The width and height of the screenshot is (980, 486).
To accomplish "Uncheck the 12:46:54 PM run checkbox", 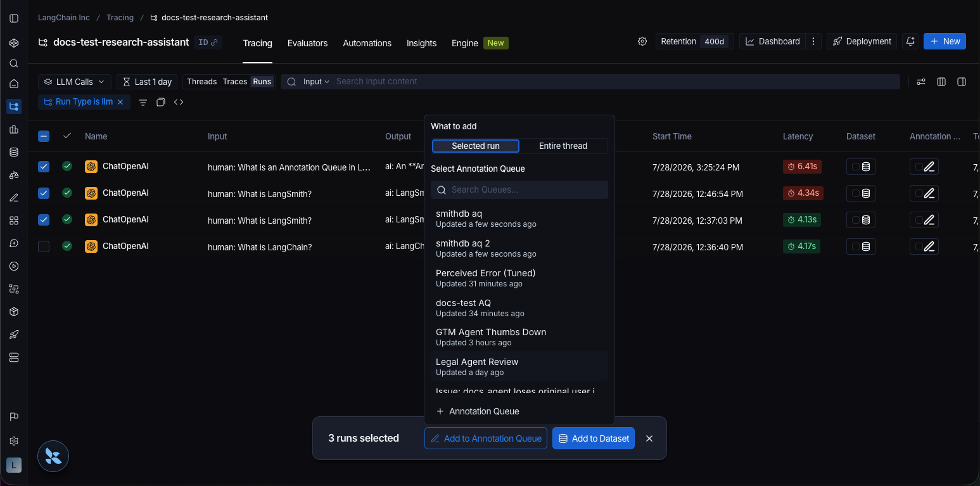I will click(x=44, y=193).
